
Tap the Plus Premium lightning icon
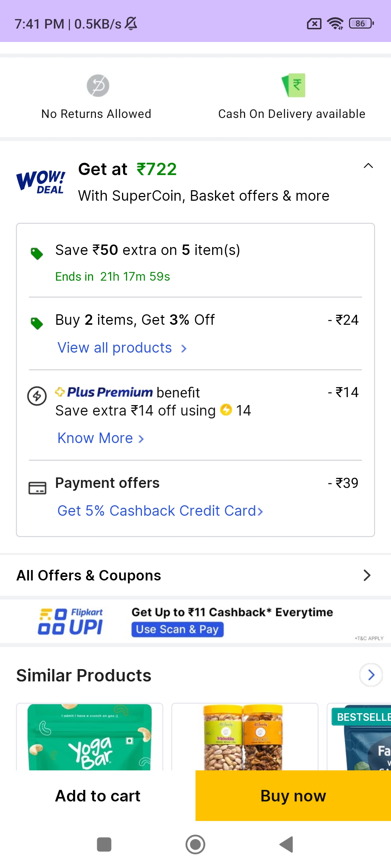click(37, 396)
